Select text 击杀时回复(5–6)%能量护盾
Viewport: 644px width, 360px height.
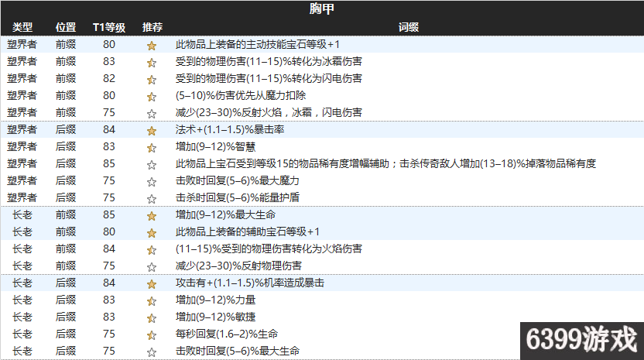[x=238, y=197]
